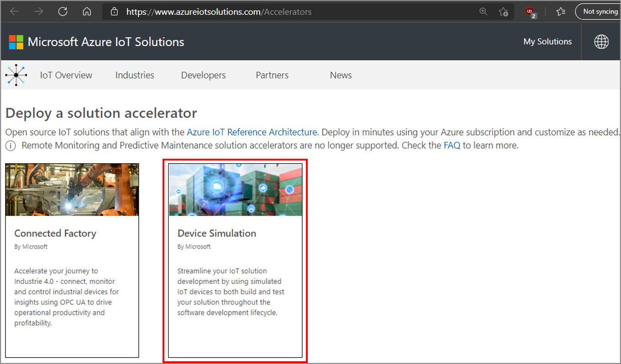Open the FAQ link
The image size is (621, 364).
point(451,145)
